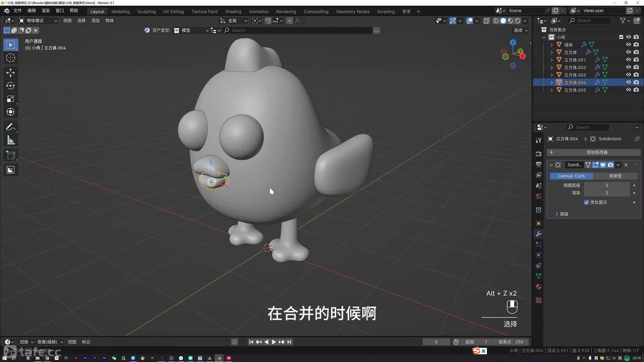Toggle Subdivision modifier render display
The height and width of the screenshot is (362, 644).
pos(611,165)
